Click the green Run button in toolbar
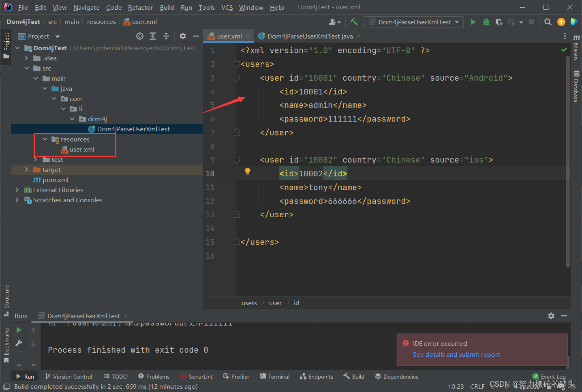The width and height of the screenshot is (582, 392). point(473,22)
